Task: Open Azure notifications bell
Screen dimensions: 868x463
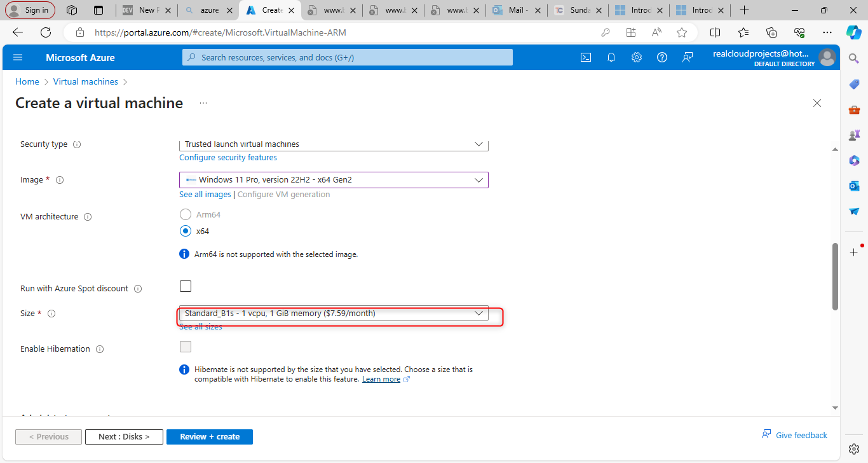Action: point(611,57)
